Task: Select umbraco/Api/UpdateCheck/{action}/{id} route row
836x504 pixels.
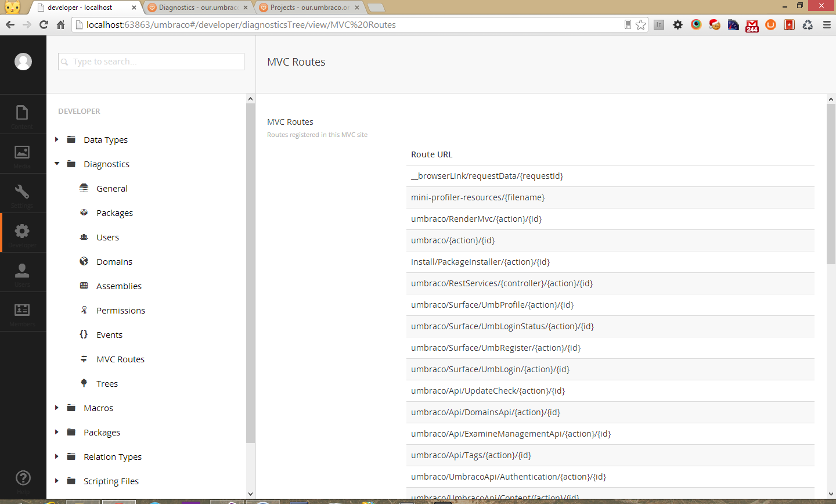Action: tap(610, 391)
